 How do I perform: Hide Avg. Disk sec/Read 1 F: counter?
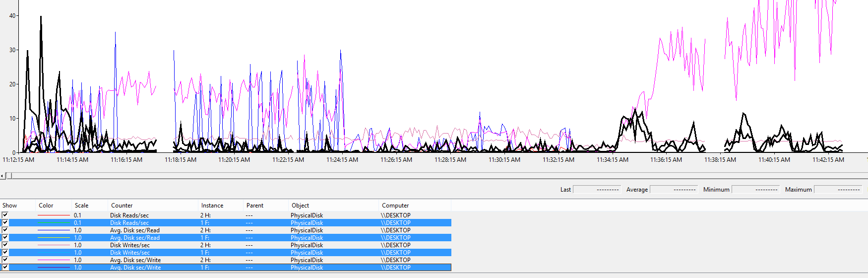5,237
